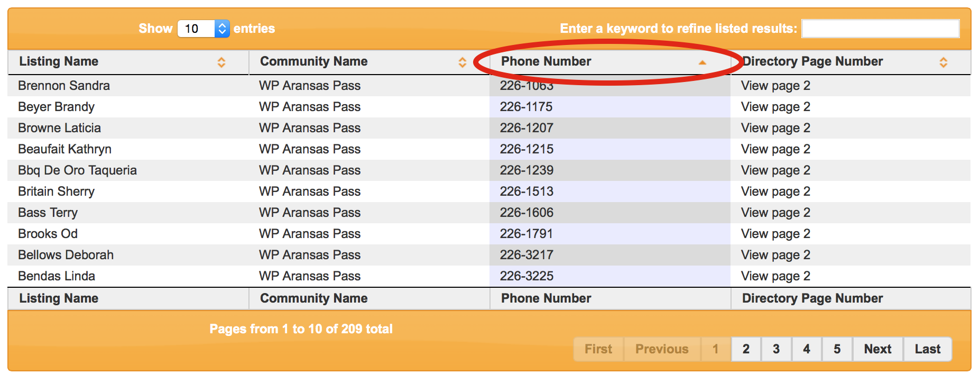Viewport: 980px width, 383px height.
Task: Click phone number 226-1791
Action: pos(526,234)
